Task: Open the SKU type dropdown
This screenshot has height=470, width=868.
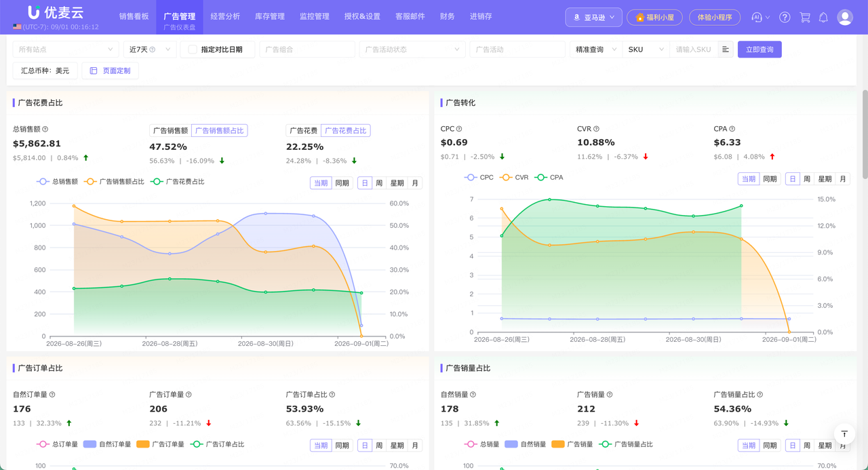Action: tap(646, 50)
